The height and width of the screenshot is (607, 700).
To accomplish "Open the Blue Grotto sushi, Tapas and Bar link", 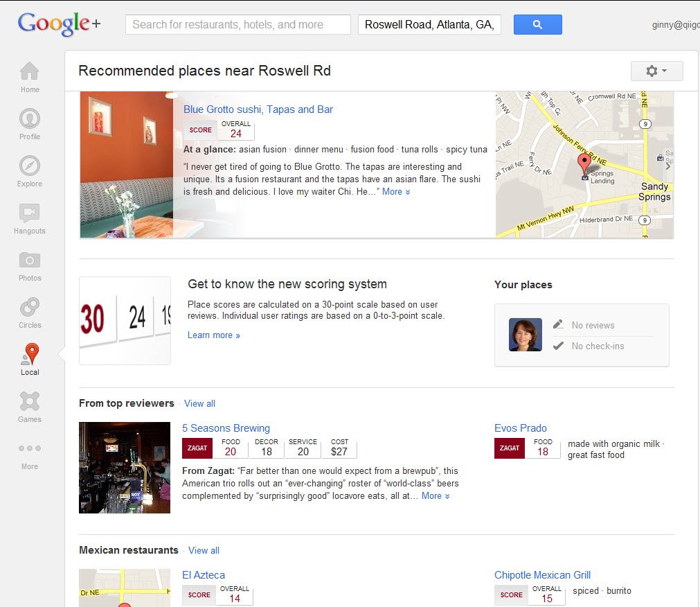I will (258, 109).
